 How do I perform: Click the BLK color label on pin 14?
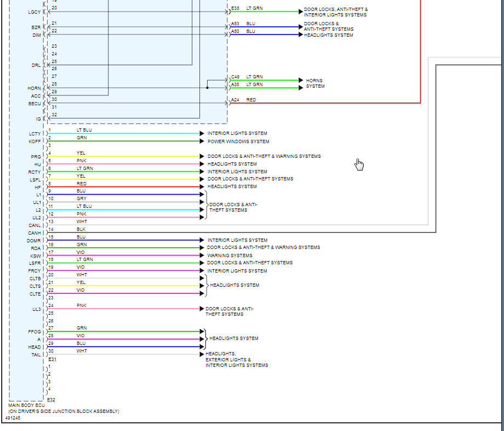(81, 229)
